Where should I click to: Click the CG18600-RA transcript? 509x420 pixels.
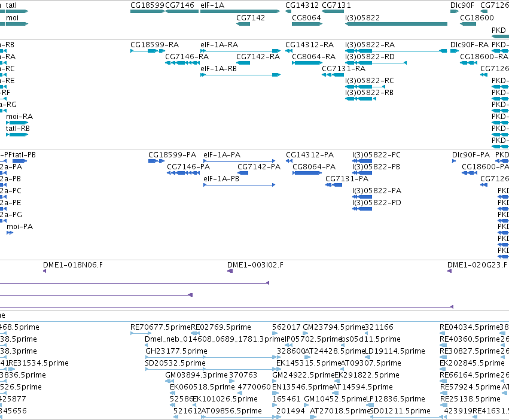pyautogui.click(x=468, y=63)
